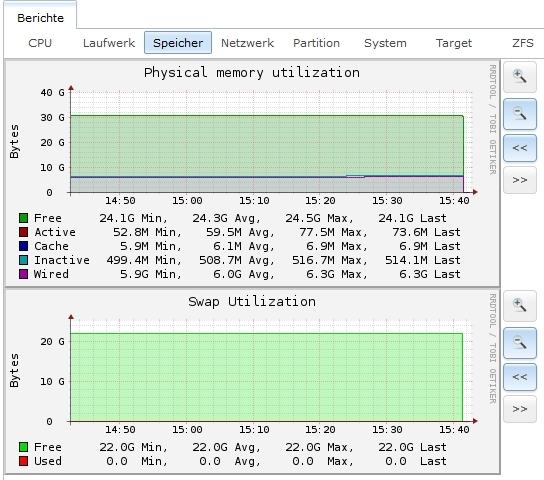Click the 14:50 time label on swap graph
This screenshot has height=480, width=544.
click(x=120, y=430)
